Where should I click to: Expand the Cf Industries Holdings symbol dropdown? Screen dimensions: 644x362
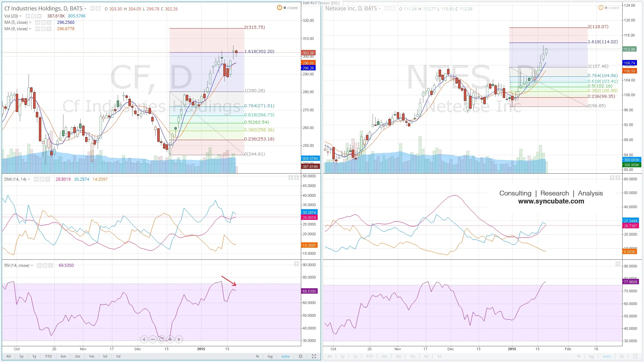85,9
